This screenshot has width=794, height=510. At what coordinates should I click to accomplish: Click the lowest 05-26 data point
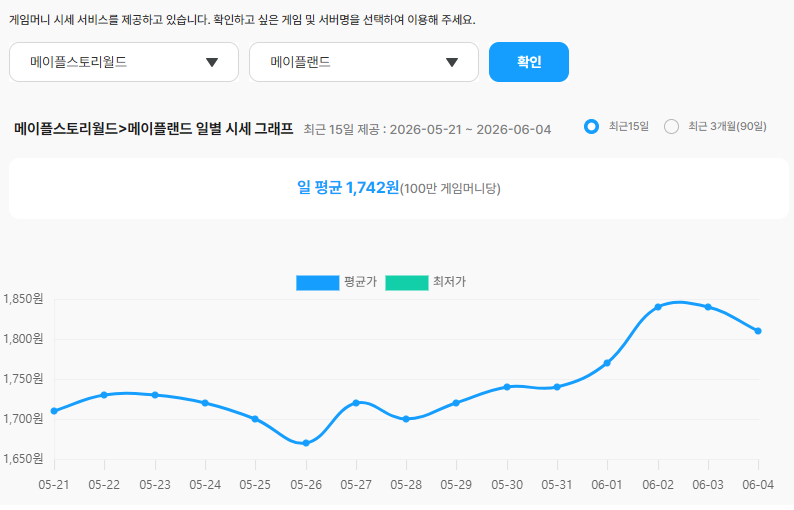point(306,443)
